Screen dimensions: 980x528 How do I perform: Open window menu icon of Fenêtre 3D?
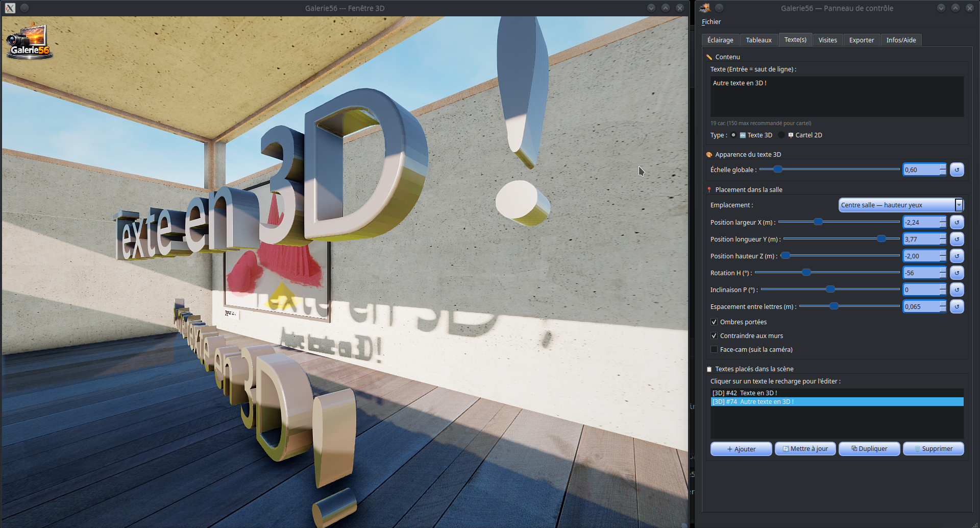(x=10, y=8)
